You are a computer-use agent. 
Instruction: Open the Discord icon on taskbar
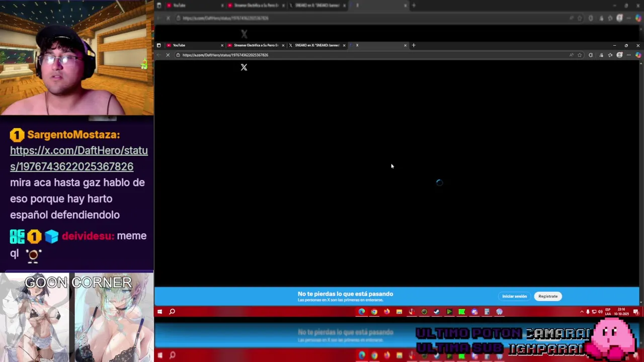pyautogui.click(x=474, y=312)
